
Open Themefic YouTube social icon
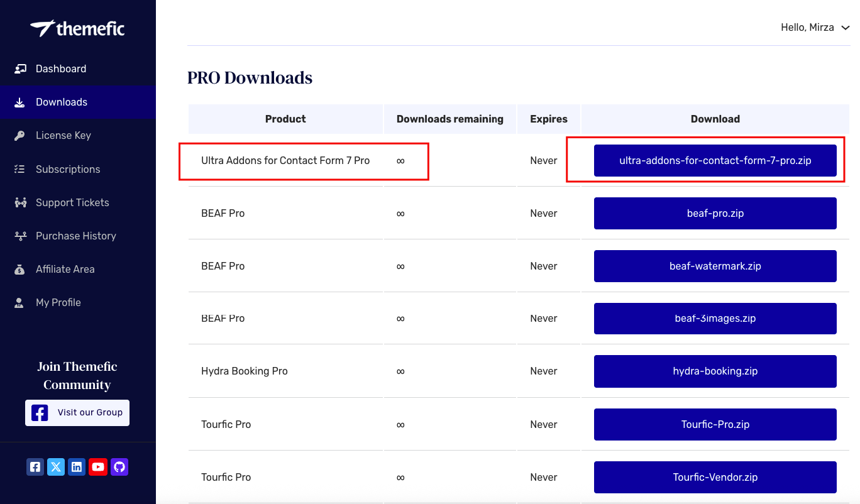pos(98,467)
